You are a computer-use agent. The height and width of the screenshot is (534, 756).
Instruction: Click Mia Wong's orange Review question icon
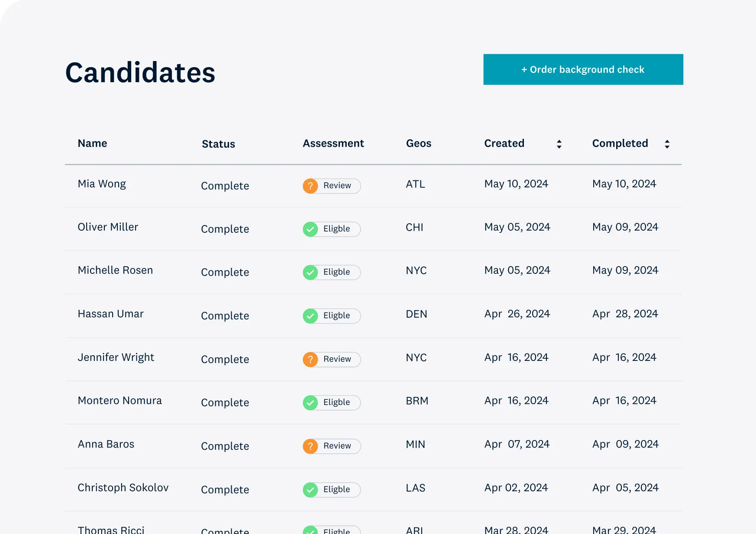coord(310,186)
